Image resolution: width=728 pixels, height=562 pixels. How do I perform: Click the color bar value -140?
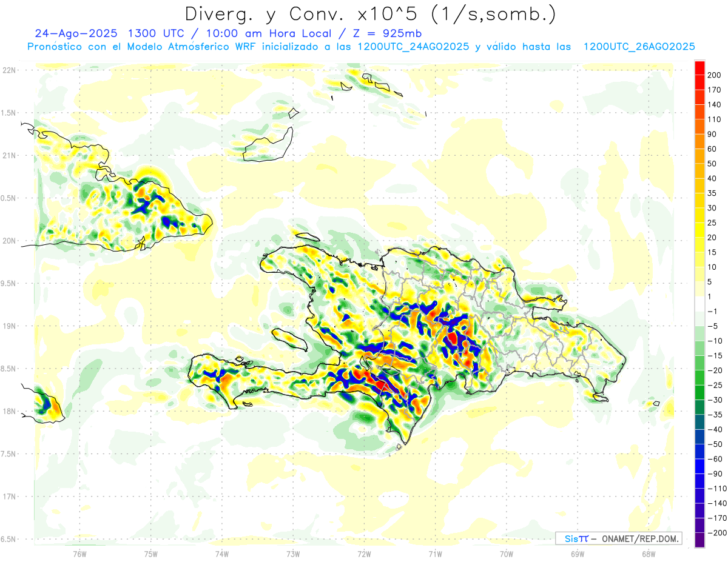pyautogui.click(x=716, y=503)
